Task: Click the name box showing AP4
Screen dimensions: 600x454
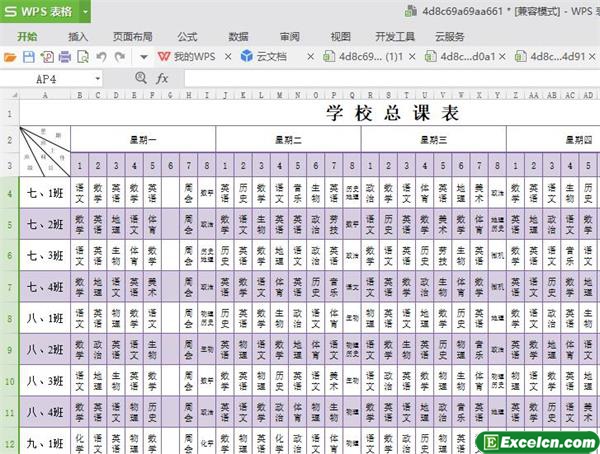Action: click(x=47, y=79)
